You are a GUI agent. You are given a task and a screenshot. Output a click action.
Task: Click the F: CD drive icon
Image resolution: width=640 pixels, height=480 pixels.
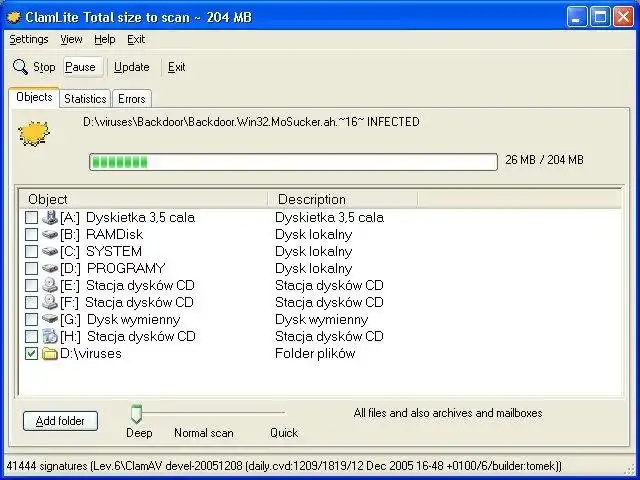(50, 302)
